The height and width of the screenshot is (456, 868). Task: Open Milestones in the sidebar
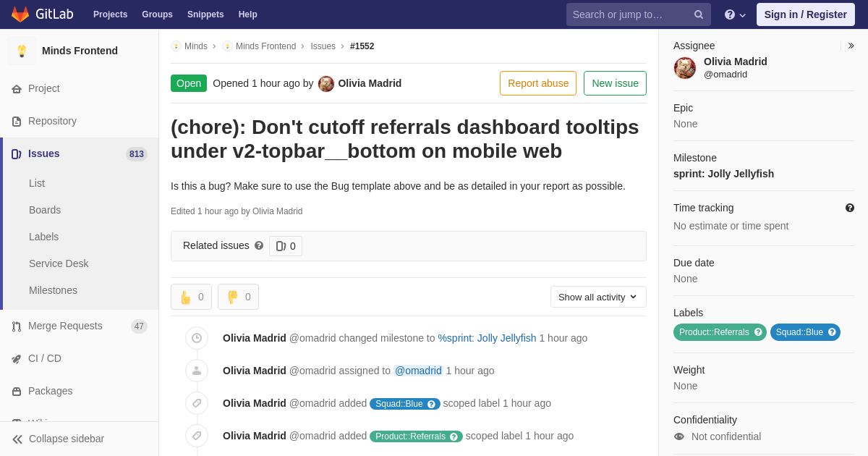point(53,290)
